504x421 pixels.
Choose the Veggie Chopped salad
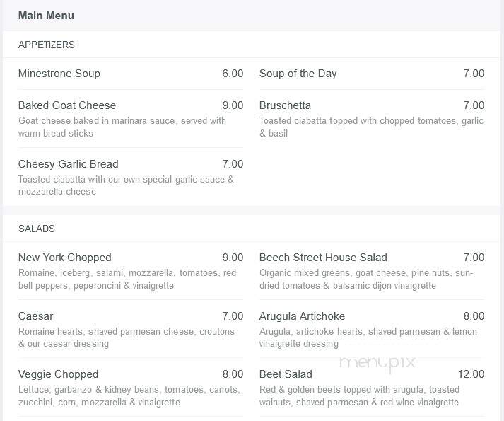(58, 374)
